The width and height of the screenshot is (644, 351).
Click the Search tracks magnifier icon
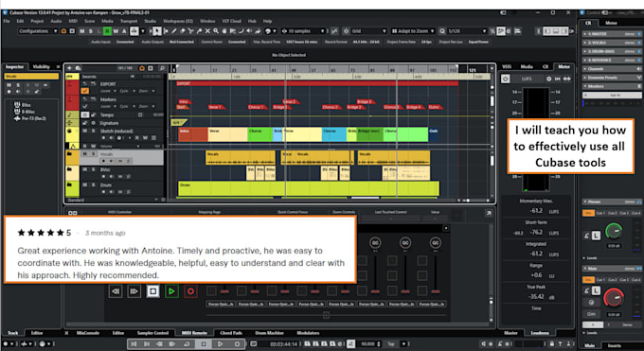[x=162, y=68]
